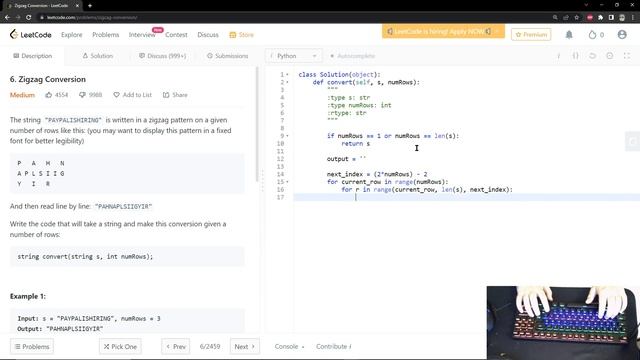Switch to the Solution tab
640x360 pixels.
click(98, 56)
